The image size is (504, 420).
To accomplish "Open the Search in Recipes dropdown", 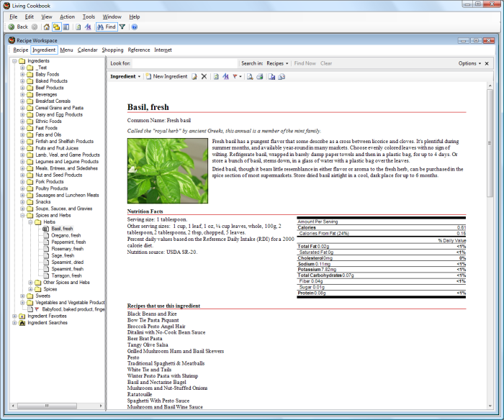I will [277, 63].
